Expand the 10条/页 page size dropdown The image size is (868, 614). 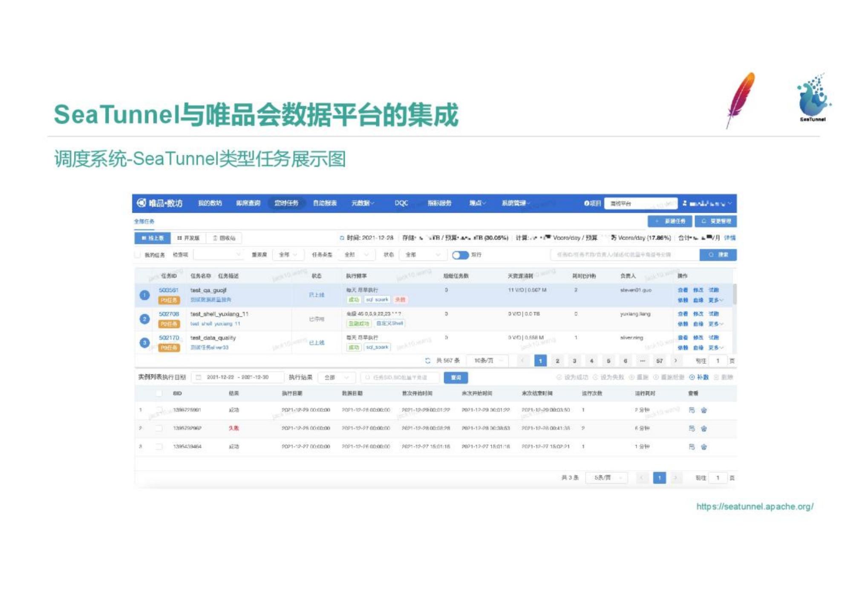[487, 361]
